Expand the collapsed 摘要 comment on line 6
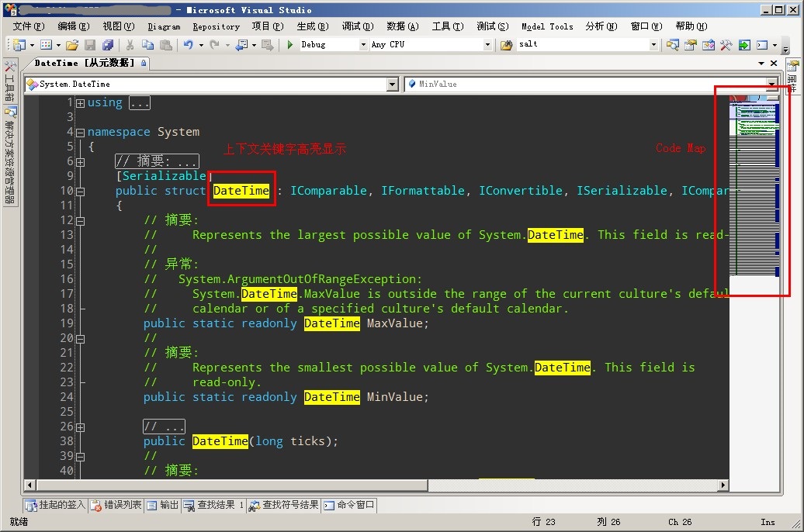The width and height of the screenshot is (804, 532). click(81, 162)
